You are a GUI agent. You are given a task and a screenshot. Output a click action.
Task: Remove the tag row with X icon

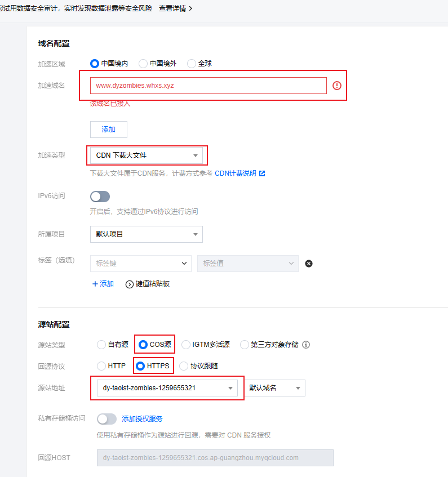309,264
